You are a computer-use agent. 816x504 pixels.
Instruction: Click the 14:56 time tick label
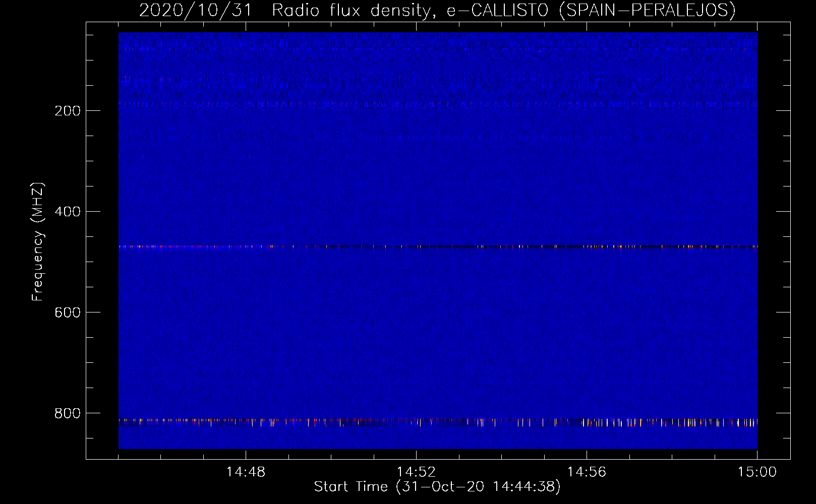[587, 472]
